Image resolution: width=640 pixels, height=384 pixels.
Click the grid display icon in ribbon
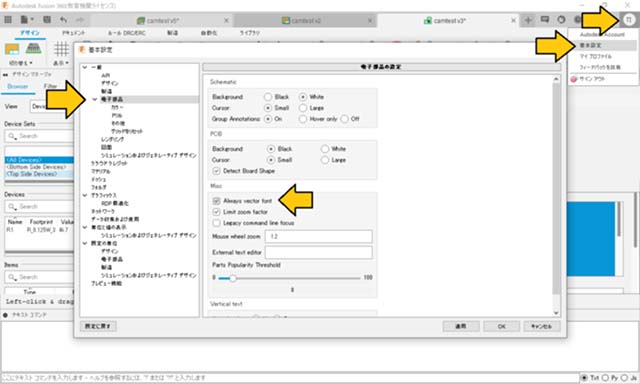click(x=61, y=49)
